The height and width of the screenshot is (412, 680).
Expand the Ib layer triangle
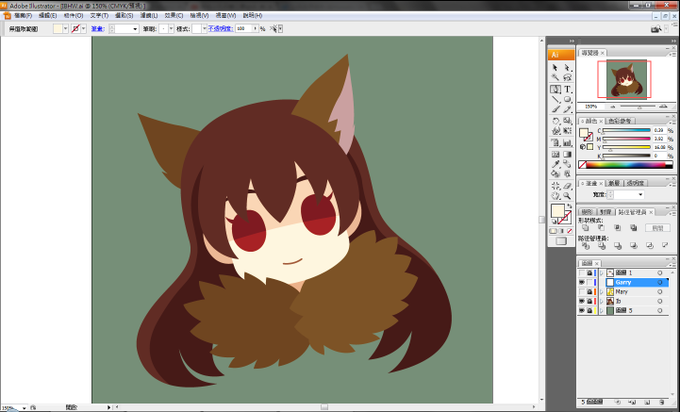[x=602, y=301]
